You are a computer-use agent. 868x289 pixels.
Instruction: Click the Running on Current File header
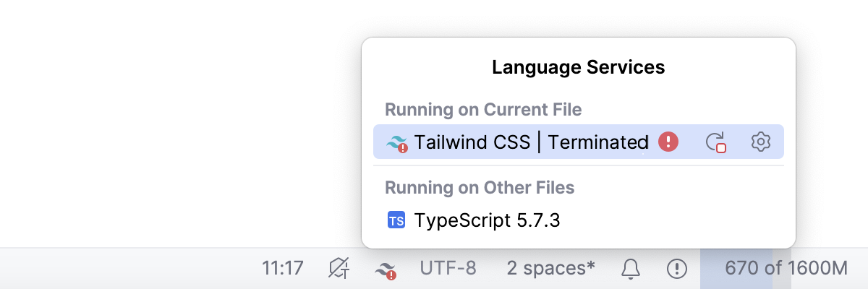[x=483, y=110]
